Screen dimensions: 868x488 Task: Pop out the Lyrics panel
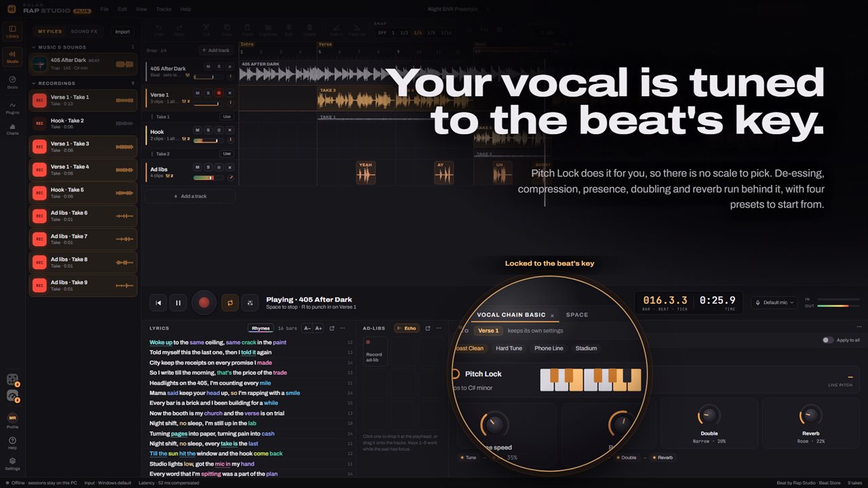click(332, 328)
